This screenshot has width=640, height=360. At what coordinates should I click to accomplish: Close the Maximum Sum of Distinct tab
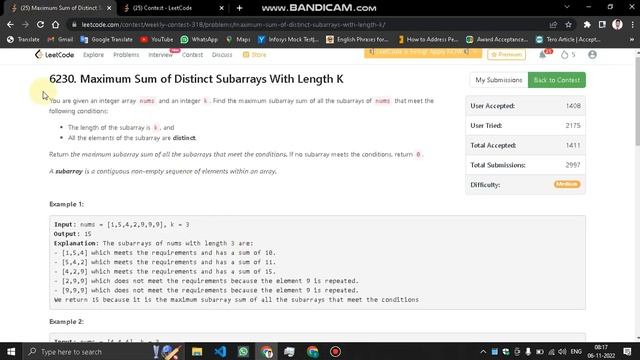pos(109,8)
